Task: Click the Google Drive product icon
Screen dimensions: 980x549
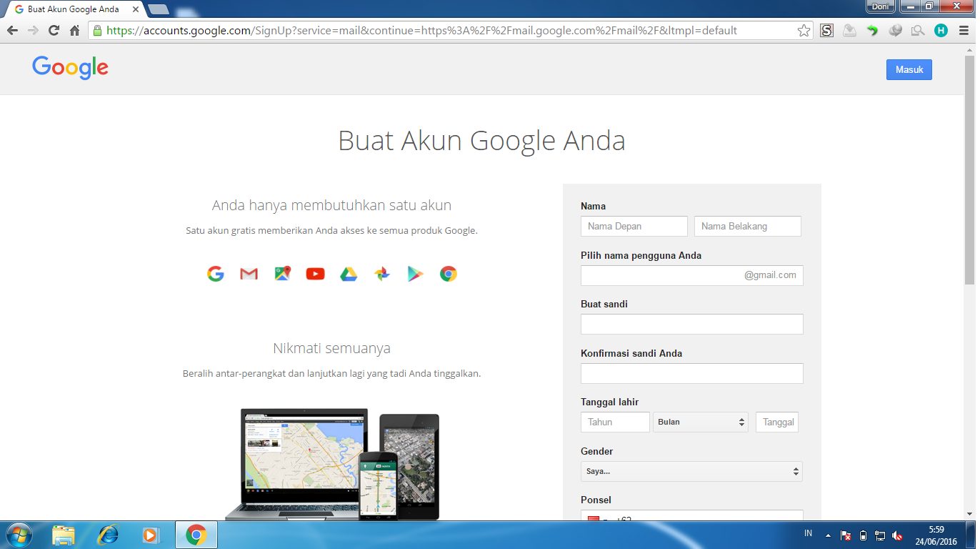Action: tap(349, 274)
